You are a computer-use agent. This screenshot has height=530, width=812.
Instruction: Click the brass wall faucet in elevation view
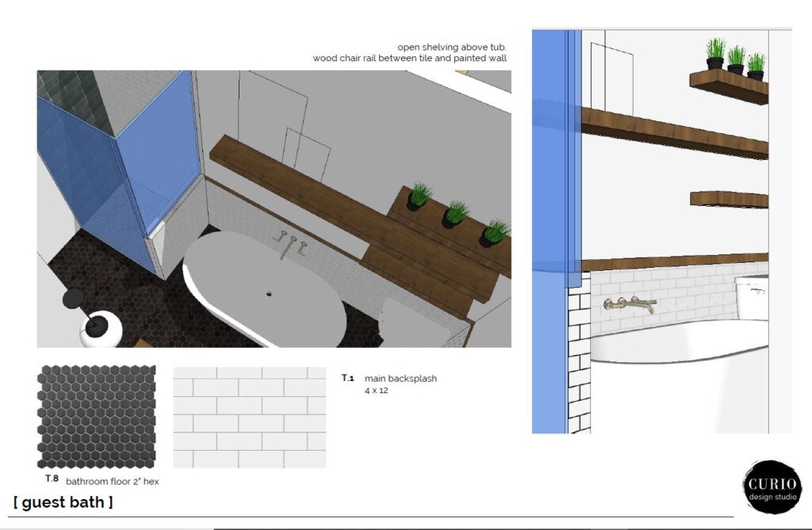pos(630,304)
